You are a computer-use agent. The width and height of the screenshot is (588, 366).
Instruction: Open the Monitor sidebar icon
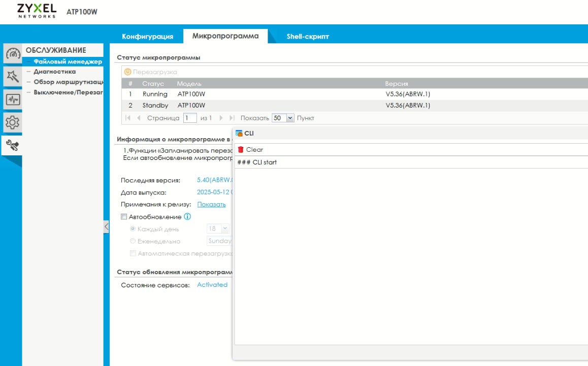(12, 100)
